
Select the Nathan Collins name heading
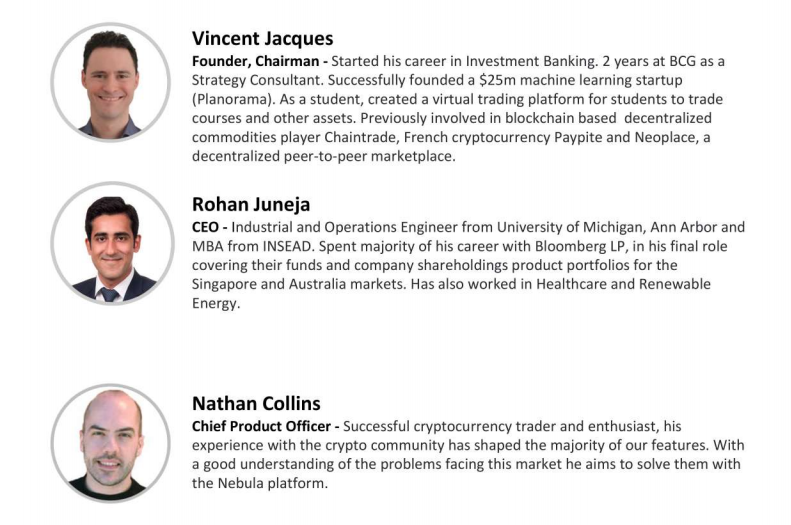256,403
